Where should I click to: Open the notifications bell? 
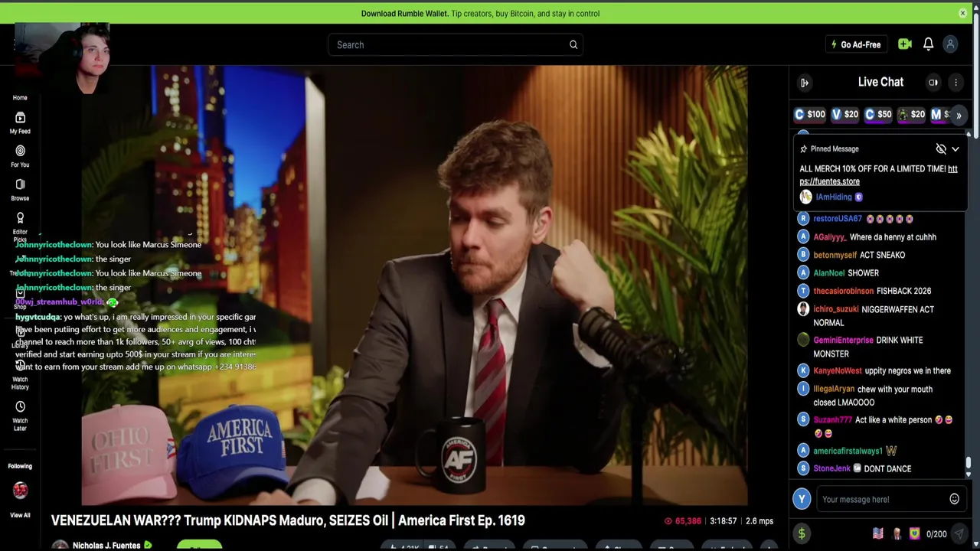point(928,44)
